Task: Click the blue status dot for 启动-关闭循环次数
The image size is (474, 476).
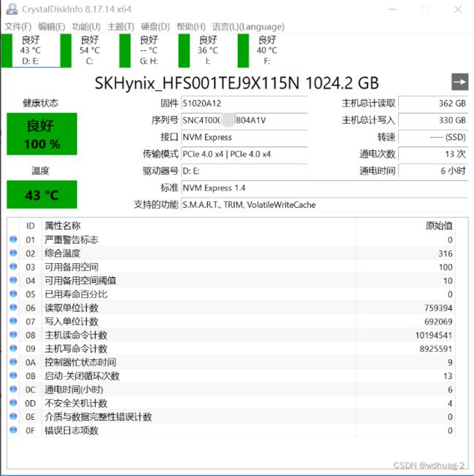Action: (13, 375)
